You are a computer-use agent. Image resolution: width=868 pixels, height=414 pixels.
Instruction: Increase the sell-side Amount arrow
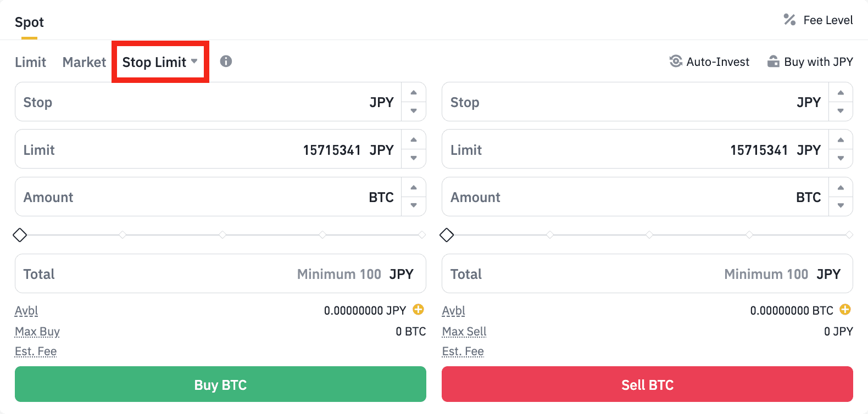(841, 188)
